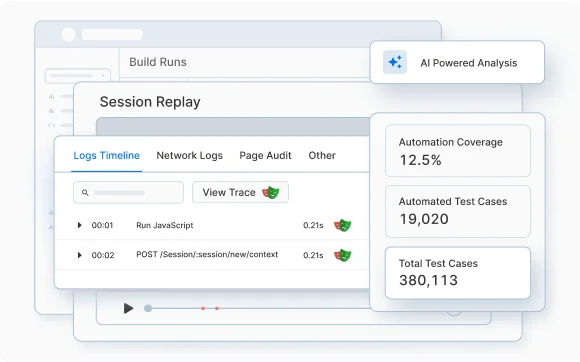Image resolution: width=580 pixels, height=362 pixels.
Task: Click the 00:02 timestamp
Action: 103,255
